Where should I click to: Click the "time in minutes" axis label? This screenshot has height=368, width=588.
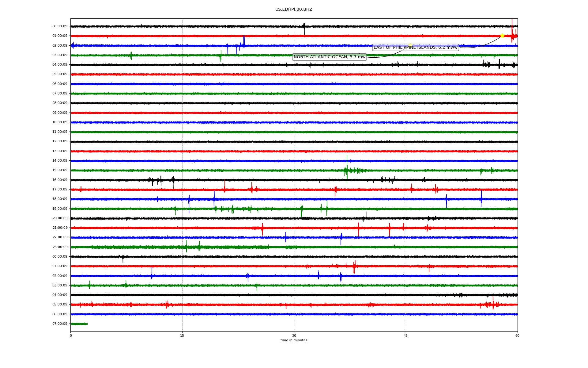point(294,340)
